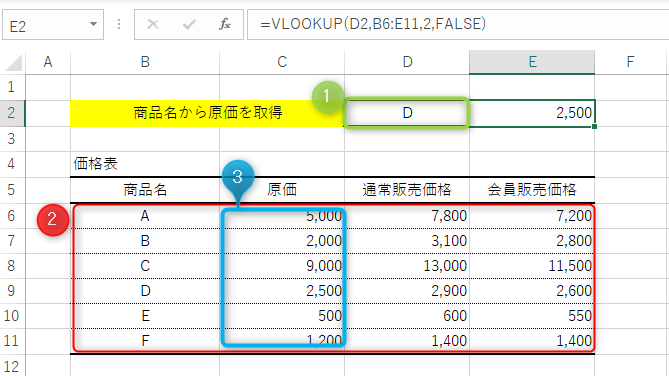Select row 12 header
The width and height of the screenshot is (669, 376).
click(12, 366)
